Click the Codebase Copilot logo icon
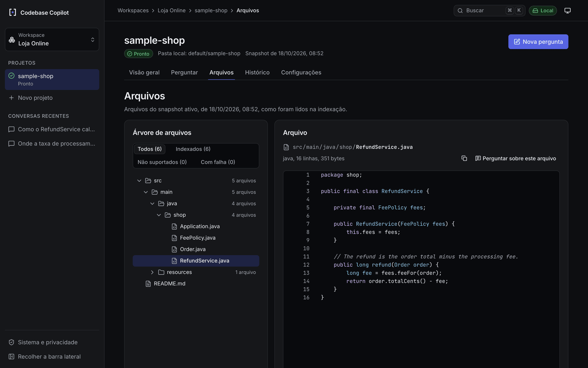The height and width of the screenshot is (368, 588). pos(12,12)
